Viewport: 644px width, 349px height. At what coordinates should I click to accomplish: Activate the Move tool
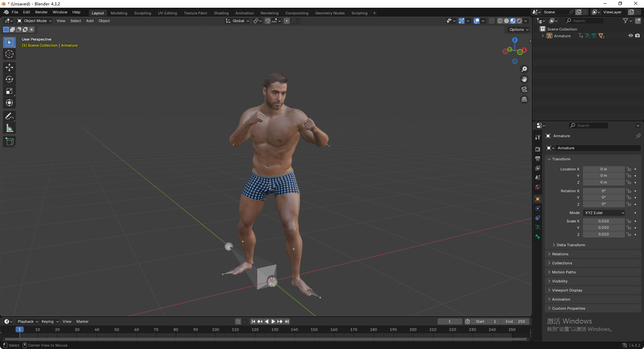(x=9, y=67)
